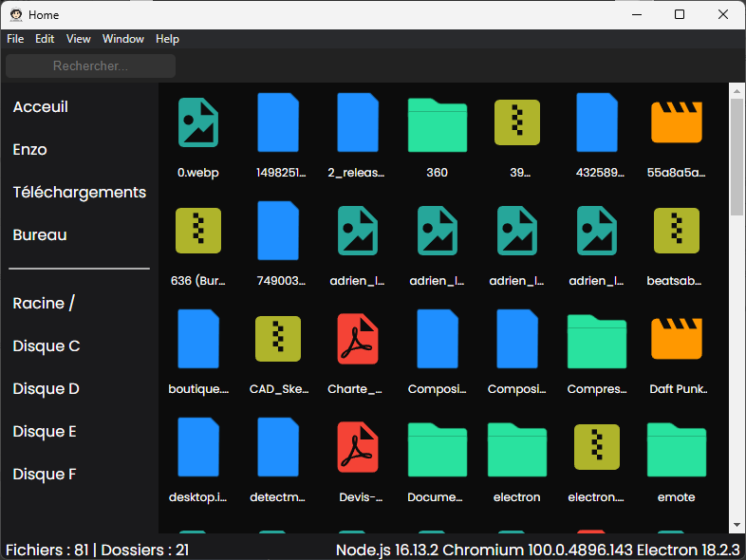Image resolution: width=746 pixels, height=560 pixels.
Task: Open the 360 folder icon
Action: point(438,125)
